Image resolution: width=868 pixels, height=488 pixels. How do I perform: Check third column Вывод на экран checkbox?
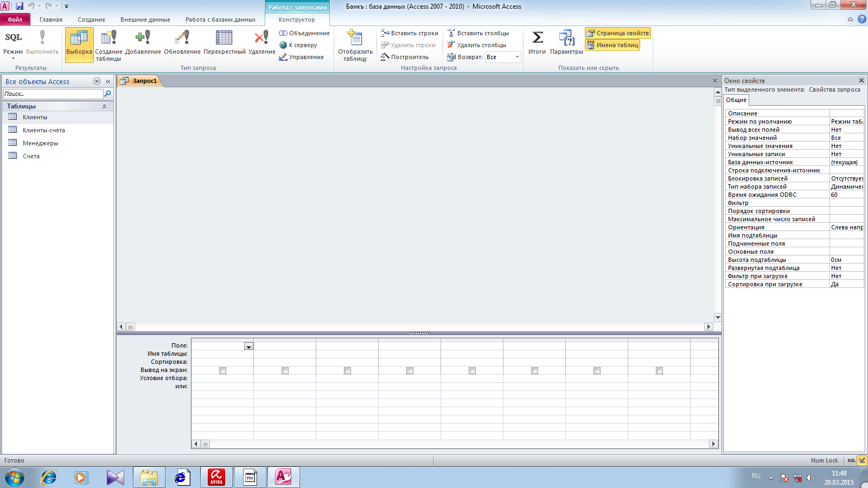347,370
